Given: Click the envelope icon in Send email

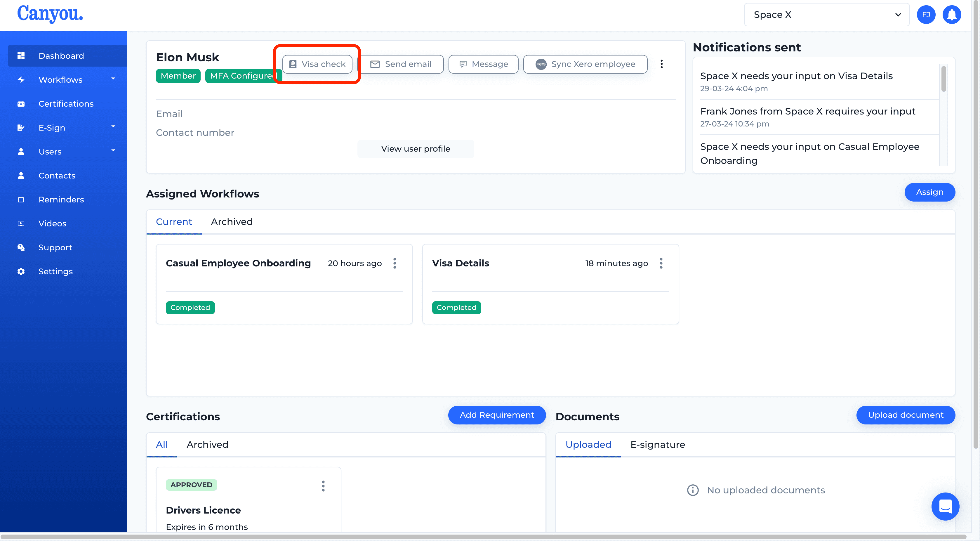Looking at the screenshot, I should click(x=375, y=64).
